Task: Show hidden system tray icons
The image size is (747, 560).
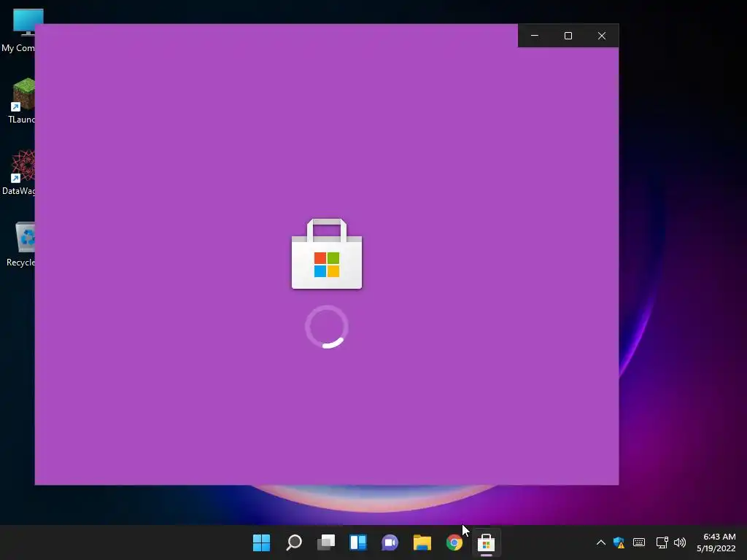Action: [601, 542]
